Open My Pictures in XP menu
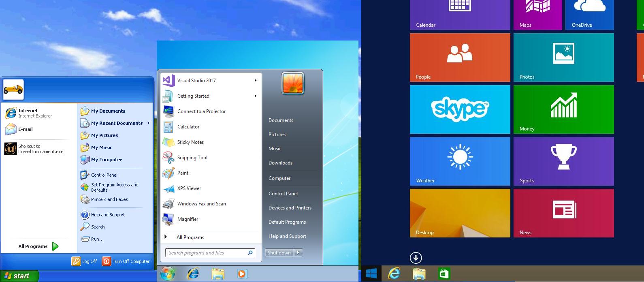644x282 pixels. 100,135
